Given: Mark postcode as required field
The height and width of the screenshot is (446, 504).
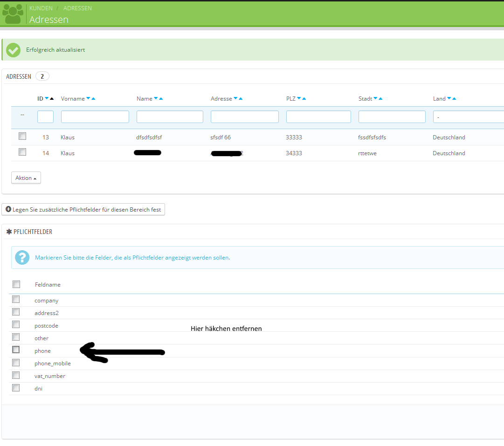Looking at the screenshot, I should (16, 324).
